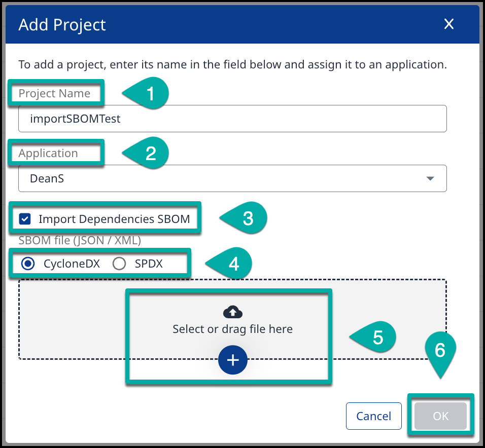This screenshot has height=448, width=485.
Task: Click the Add Project dialog title
Action: point(62,25)
